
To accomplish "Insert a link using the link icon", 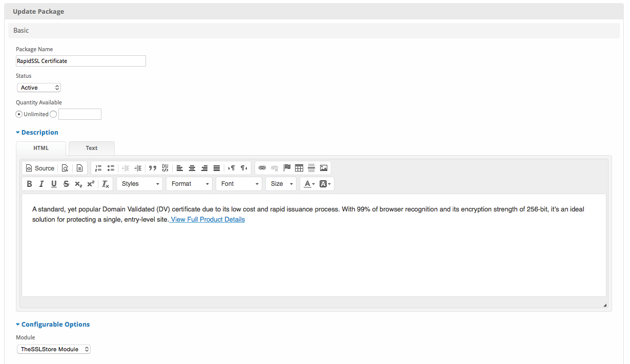I will point(262,168).
